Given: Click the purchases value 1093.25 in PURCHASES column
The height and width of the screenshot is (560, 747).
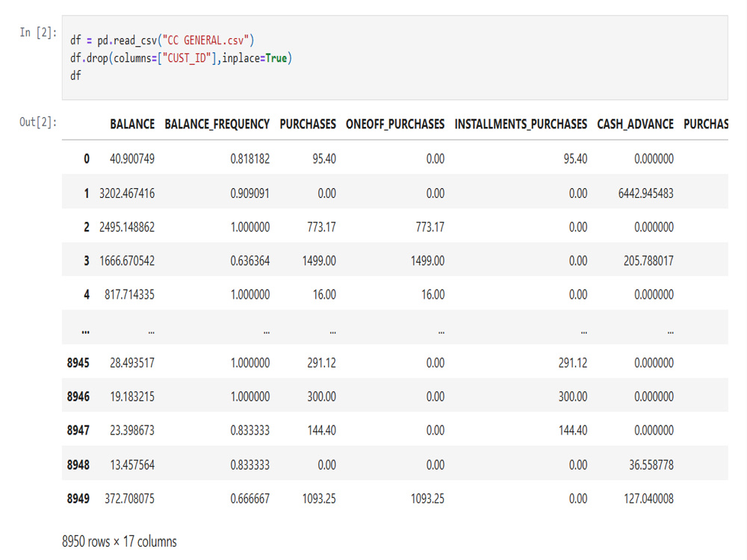Looking at the screenshot, I should 319,499.
